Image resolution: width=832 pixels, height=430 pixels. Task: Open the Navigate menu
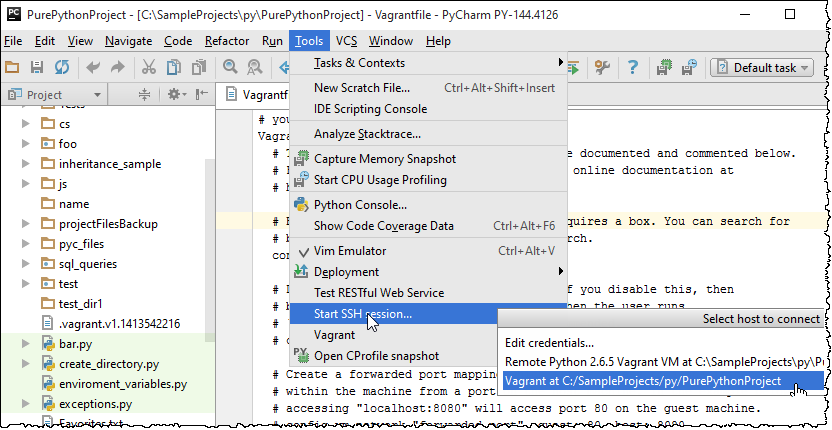pyautogui.click(x=128, y=41)
